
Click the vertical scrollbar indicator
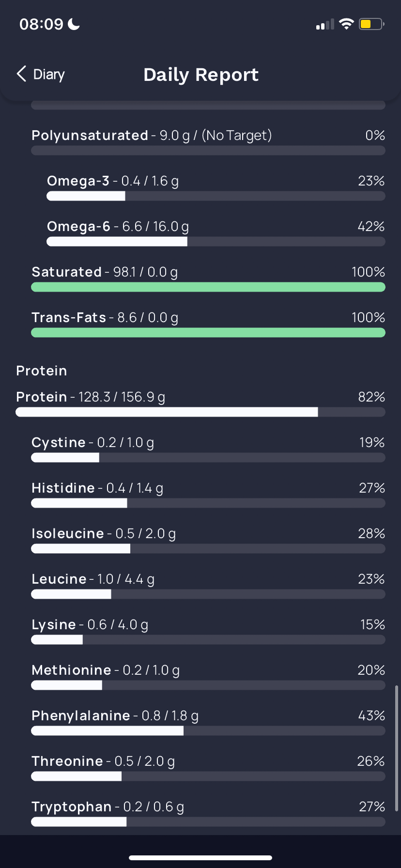[397, 748]
